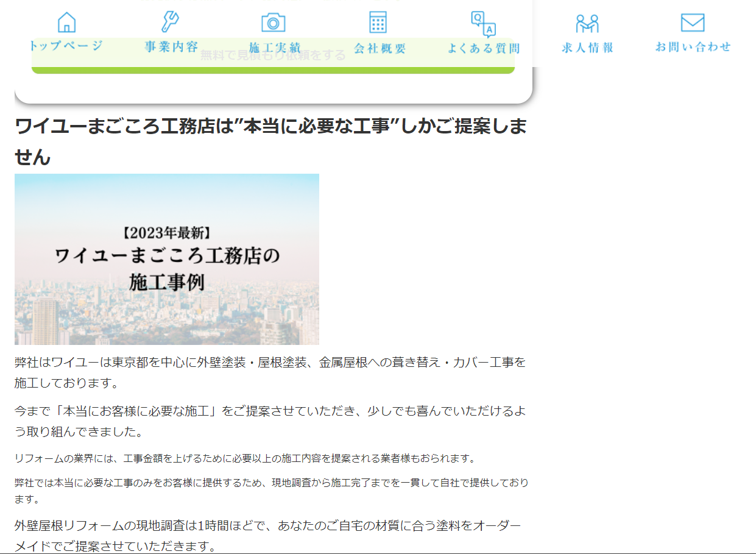
Task: Click the paragraph beginning 弊社では本当に必要な工事のみ
Action: pyautogui.click(x=271, y=491)
